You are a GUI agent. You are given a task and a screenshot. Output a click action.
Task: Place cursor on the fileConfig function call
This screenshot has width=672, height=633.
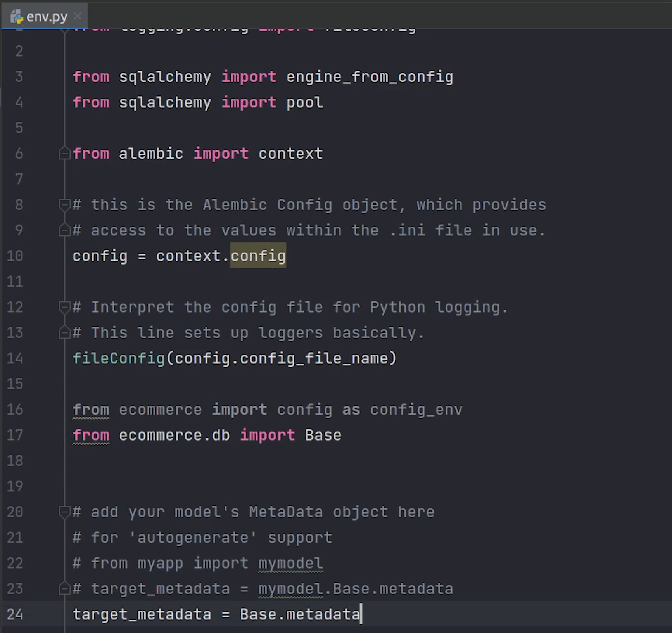tap(118, 358)
